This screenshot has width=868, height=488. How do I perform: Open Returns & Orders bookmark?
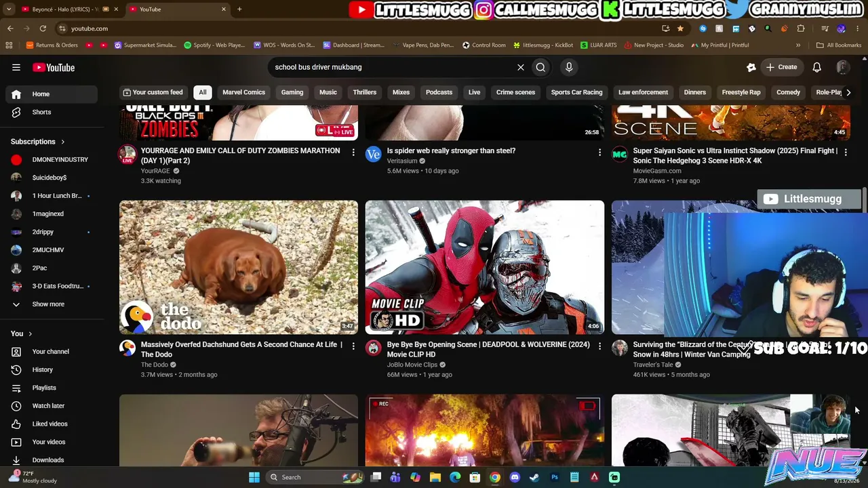point(52,45)
